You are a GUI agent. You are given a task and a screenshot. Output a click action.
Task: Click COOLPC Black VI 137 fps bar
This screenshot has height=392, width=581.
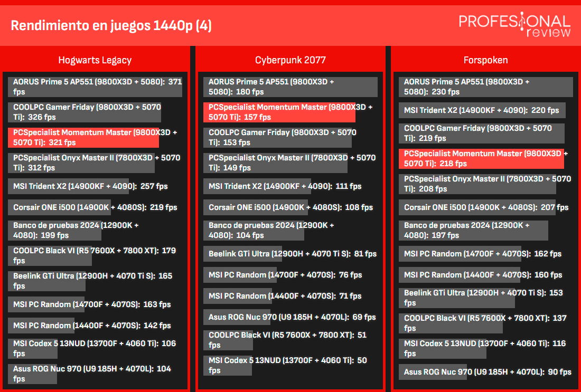451,323
